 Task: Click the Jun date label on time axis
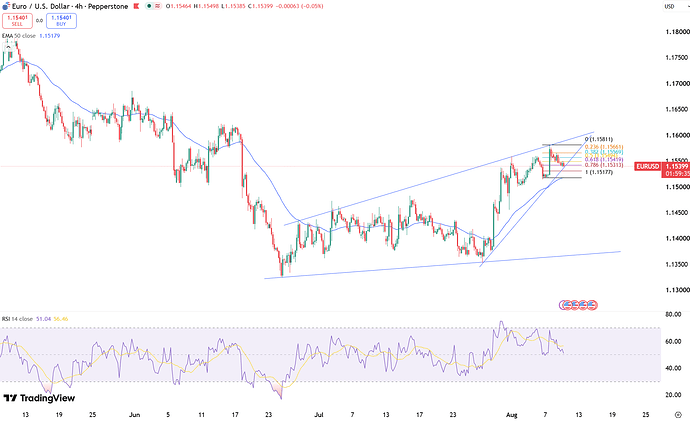(135, 415)
